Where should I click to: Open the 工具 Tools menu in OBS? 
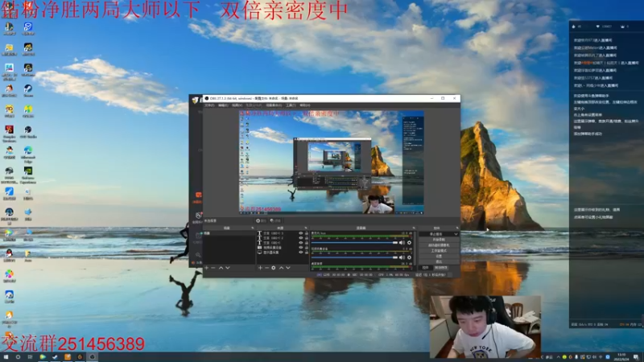pyautogui.click(x=291, y=105)
